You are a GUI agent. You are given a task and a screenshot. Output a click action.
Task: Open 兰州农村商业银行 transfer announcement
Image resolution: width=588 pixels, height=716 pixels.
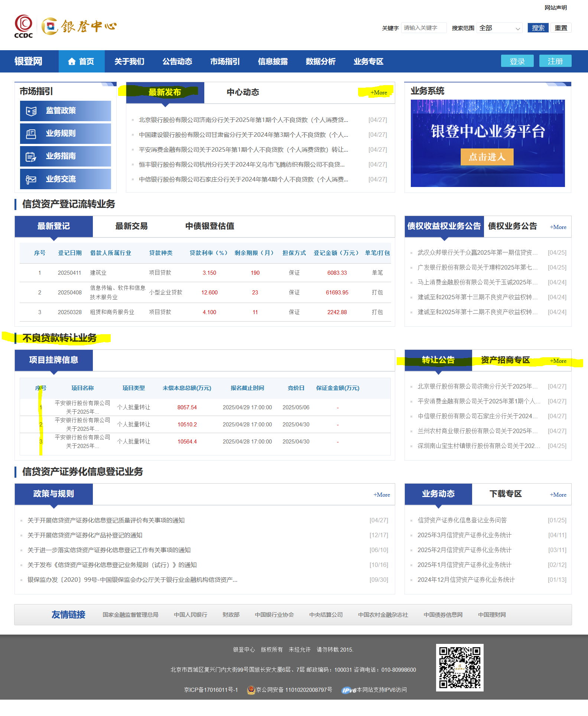pyautogui.click(x=478, y=431)
